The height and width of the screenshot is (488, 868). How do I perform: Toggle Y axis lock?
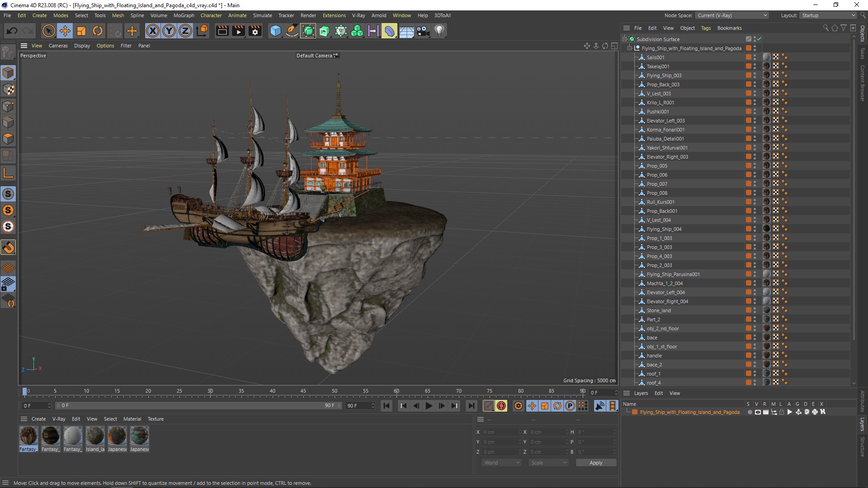pyautogui.click(x=169, y=31)
